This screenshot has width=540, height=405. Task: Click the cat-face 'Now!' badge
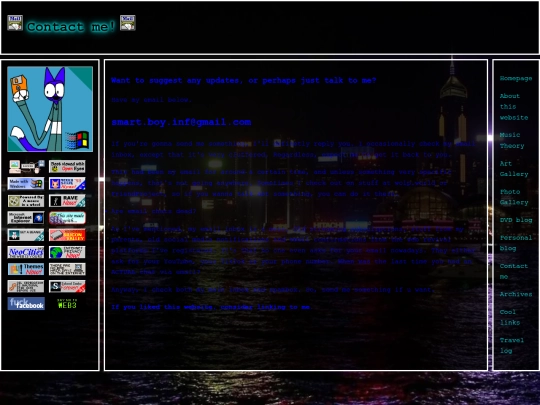click(67, 184)
